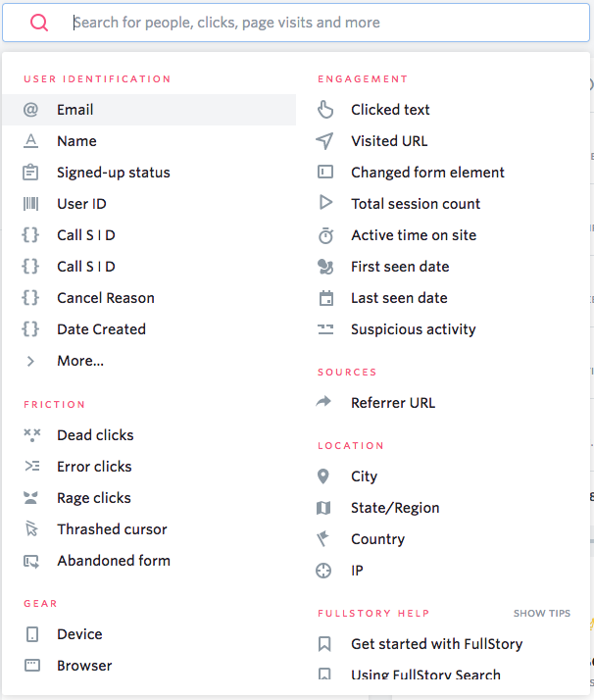The height and width of the screenshot is (700, 594).
Task: Click the User ID barcode icon
Action: pyautogui.click(x=31, y=204)
